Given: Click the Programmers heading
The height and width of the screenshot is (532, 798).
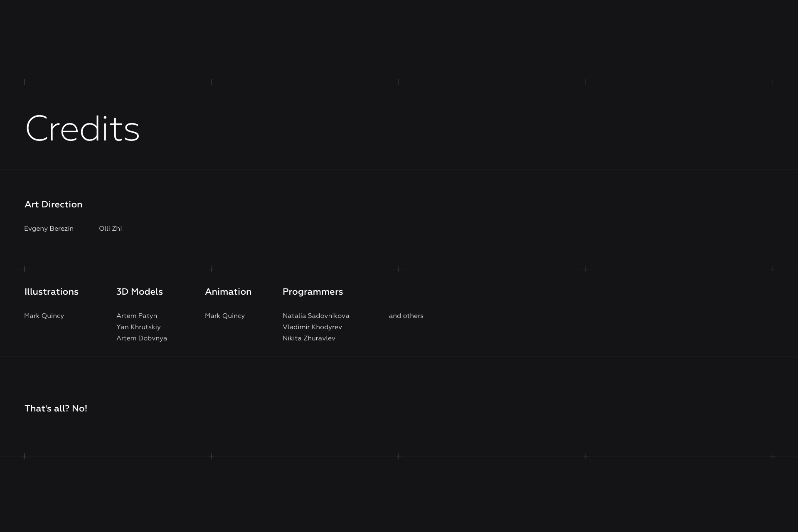Looking at the screenshot, I should [x=313, y=292].
